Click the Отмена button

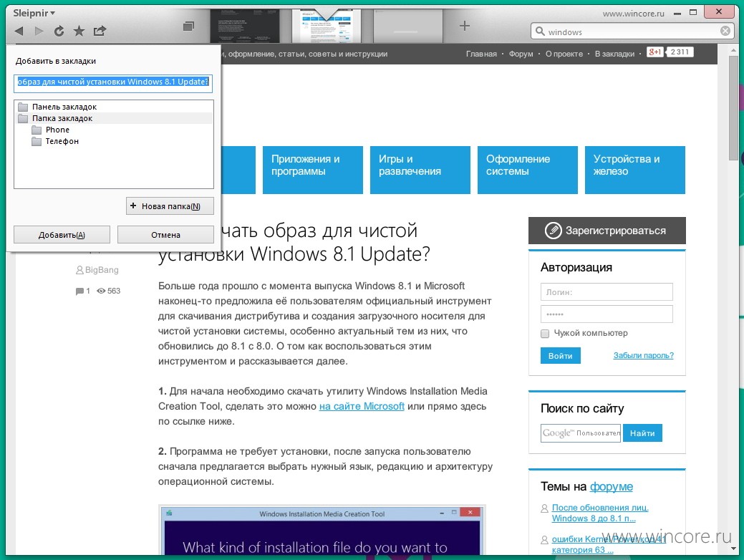tap(165, 235)
